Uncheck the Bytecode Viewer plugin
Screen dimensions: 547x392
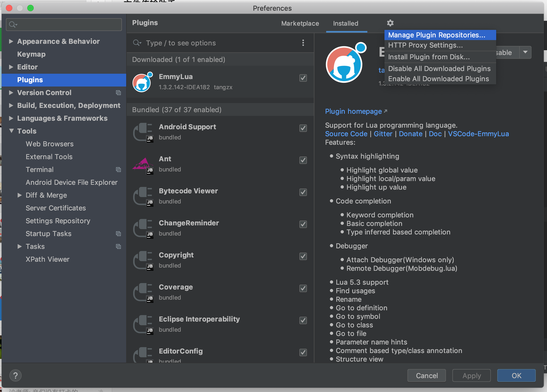[303, 192]
